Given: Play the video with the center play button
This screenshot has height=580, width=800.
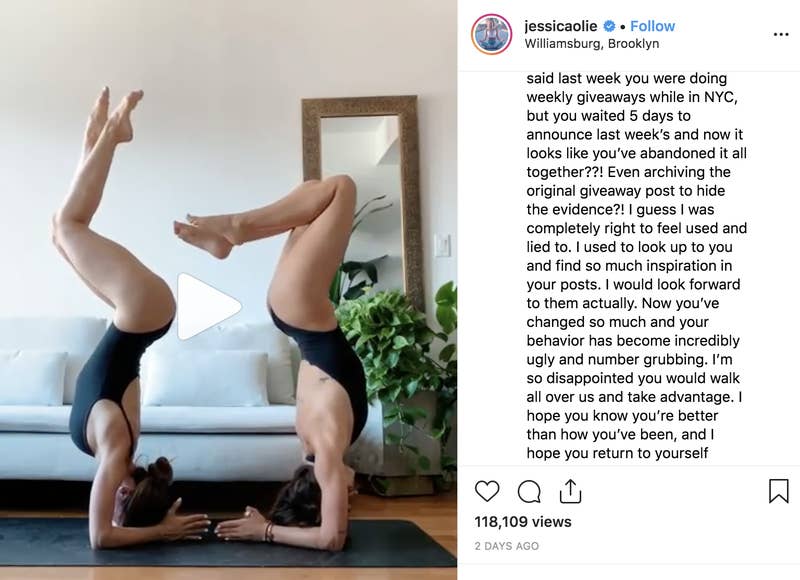Looking at the screenshot, I should click(x=209, y=306).
